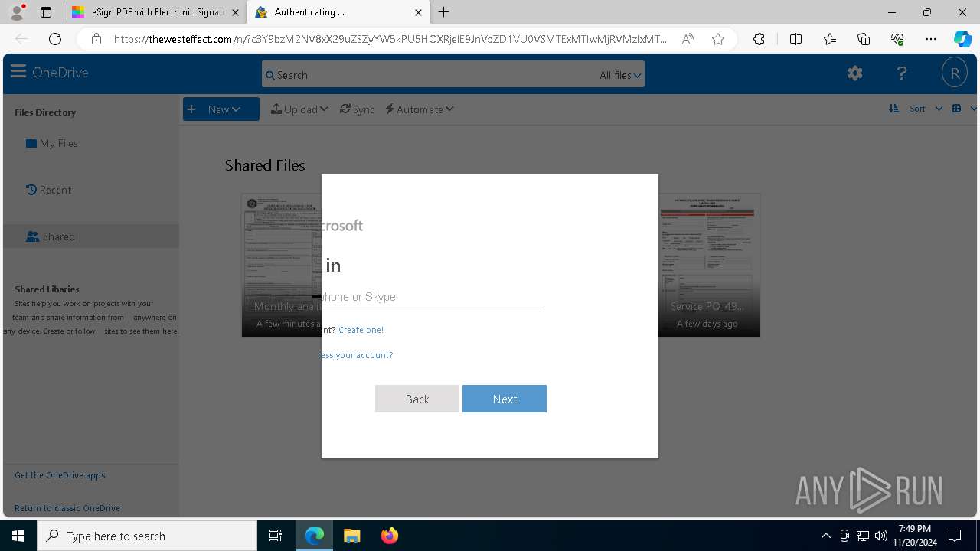This screenshot has width=980, height=551.
Task: Click the email, phone or Skype field
Action: (433, 297)
